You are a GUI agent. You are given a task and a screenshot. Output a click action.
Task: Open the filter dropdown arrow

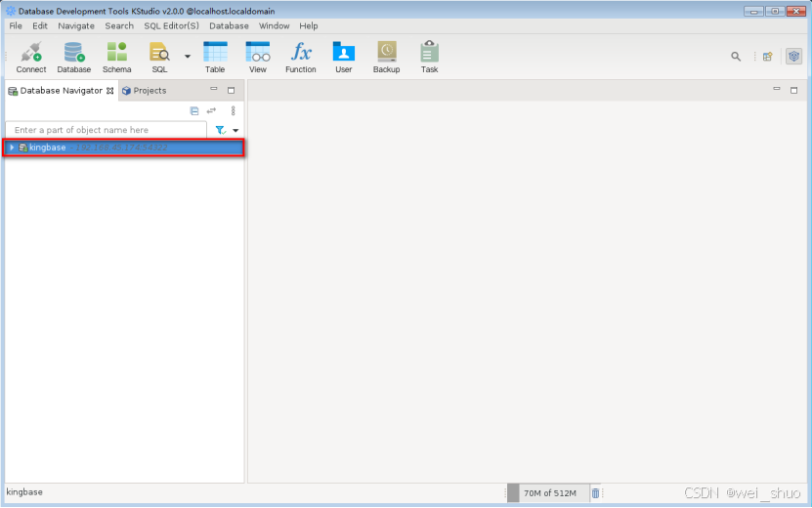[x=235, y=131]
